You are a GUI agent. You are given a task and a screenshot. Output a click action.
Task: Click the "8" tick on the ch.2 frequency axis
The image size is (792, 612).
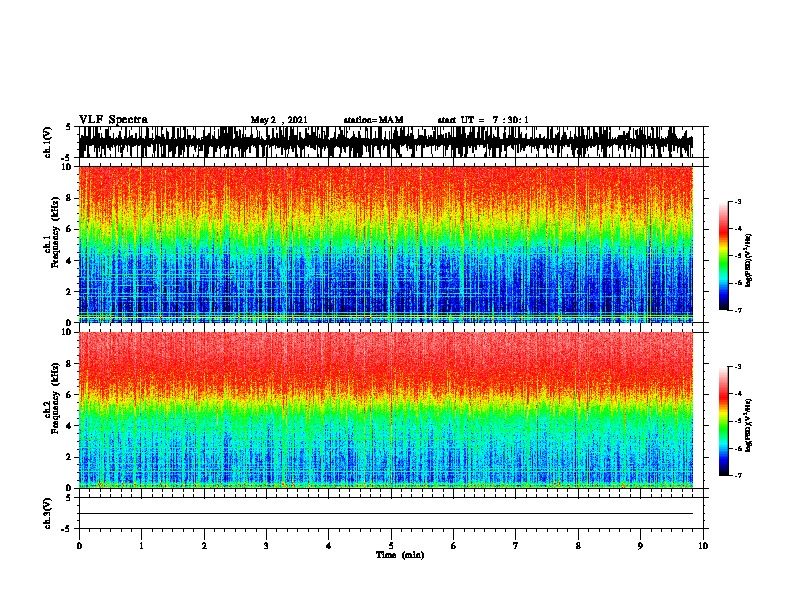point(70,363)
